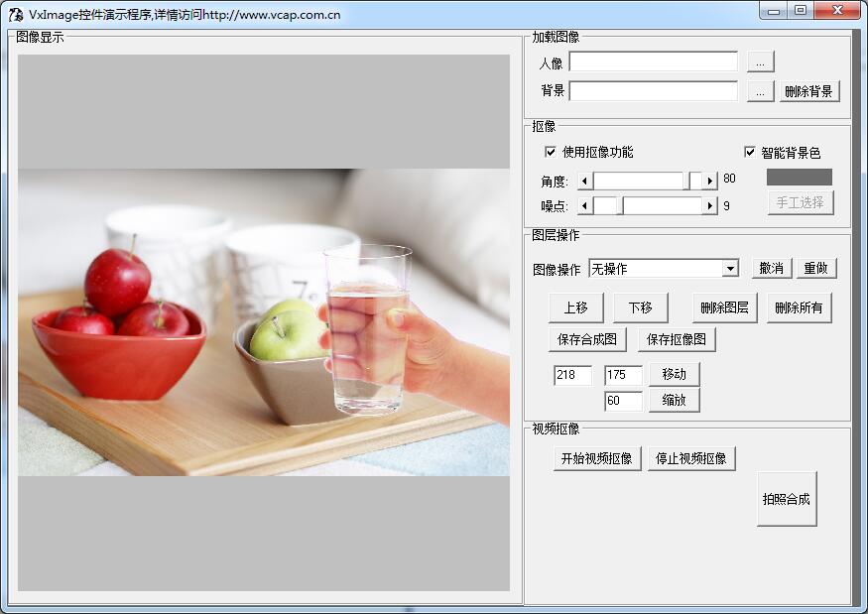Decrease 噪点 using the left arrow

[583, 205]
